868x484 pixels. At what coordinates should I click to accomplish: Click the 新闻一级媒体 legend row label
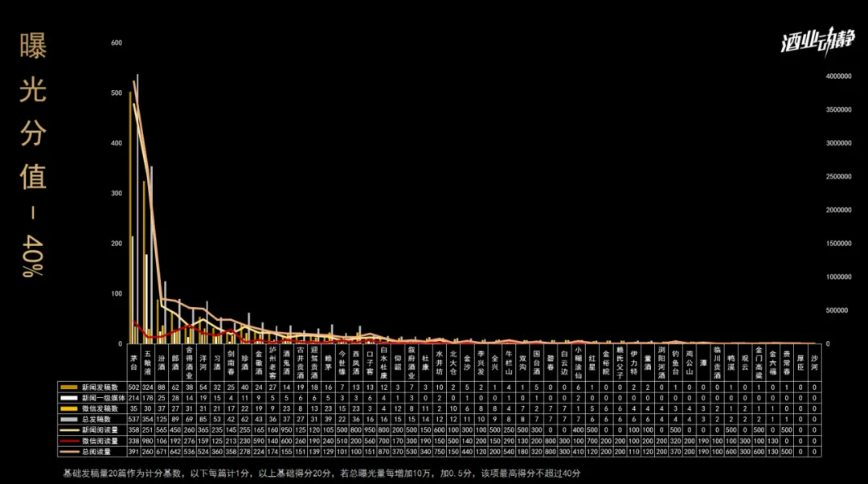[x=104, y=398]
